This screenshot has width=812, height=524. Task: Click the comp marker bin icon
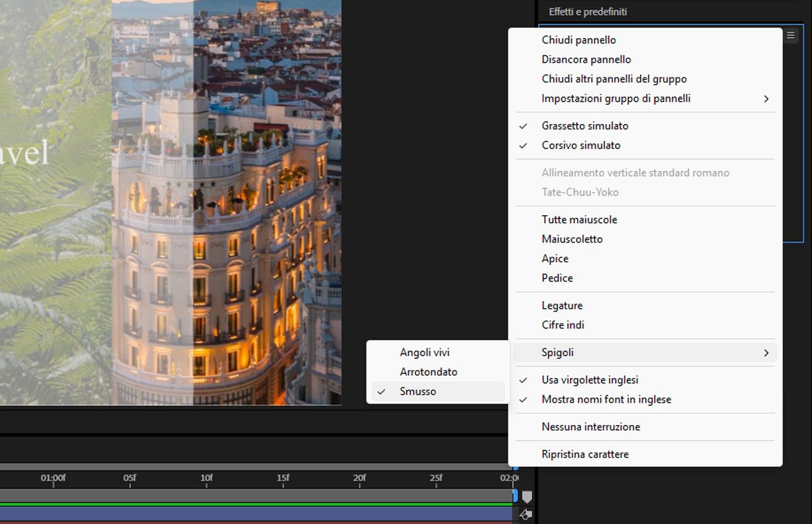pos(526,497)
